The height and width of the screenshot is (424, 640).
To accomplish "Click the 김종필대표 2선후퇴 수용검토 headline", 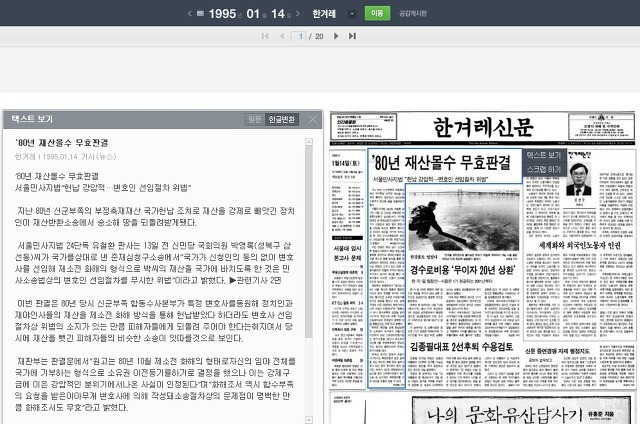I will (462, 347).
